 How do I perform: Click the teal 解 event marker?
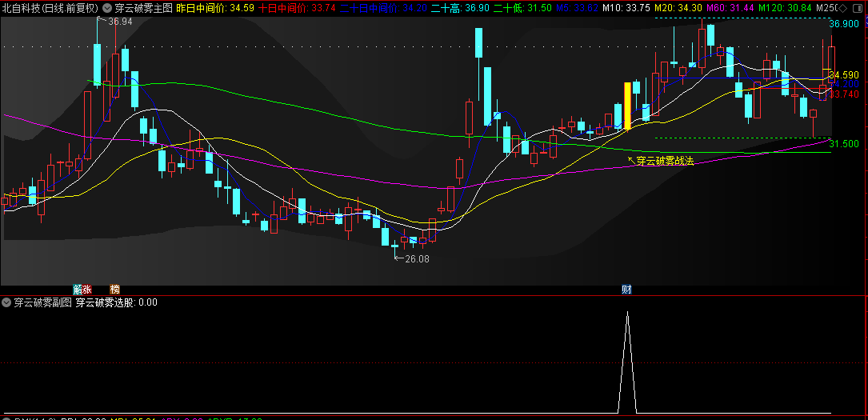click(78, 289)
